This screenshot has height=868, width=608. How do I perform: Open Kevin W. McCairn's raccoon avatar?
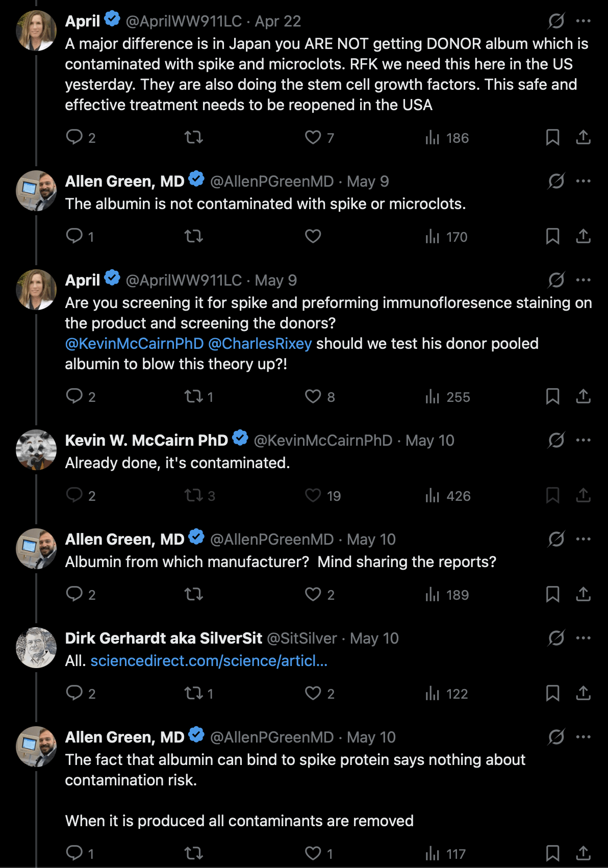pos(36,450)
